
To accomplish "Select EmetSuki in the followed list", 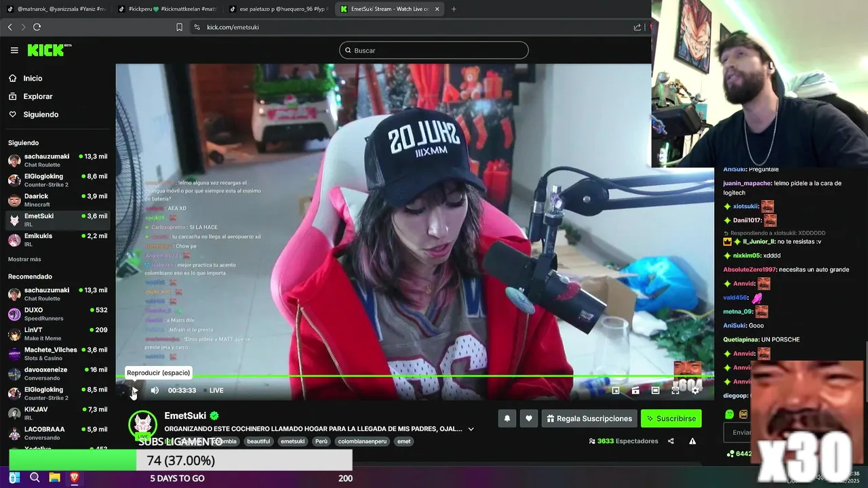I will click(58, 220).
